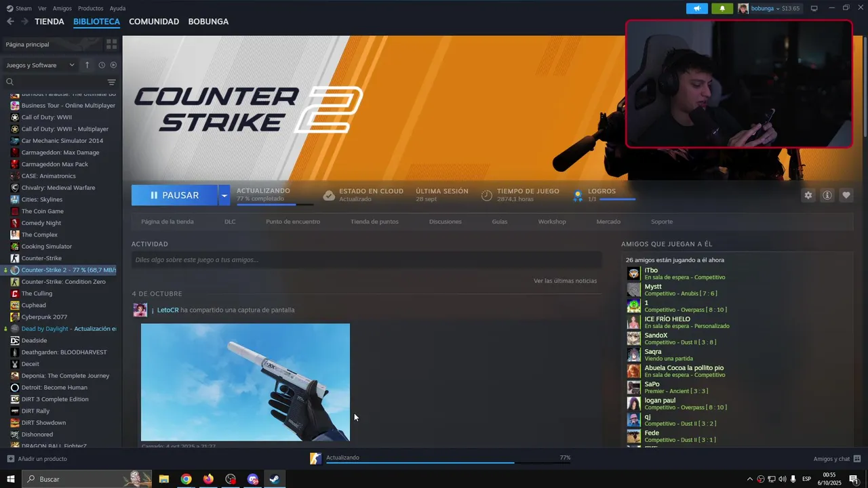Switch to the COMUNIDAD tab
Screen dimensions: 868x488
(154, 22)
